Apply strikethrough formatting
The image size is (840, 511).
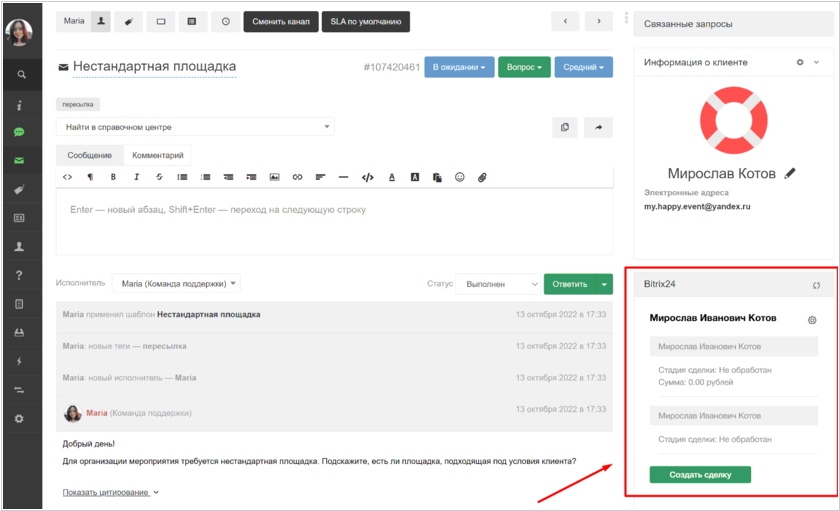tap(159, 177)
